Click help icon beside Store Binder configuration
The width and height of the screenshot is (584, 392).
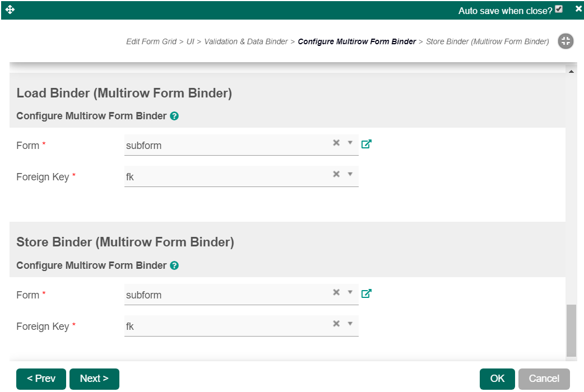tap(174, 265)
